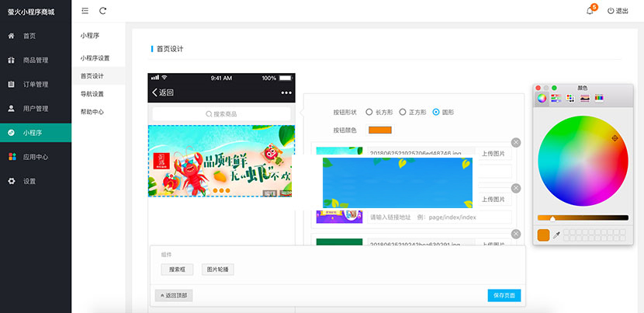Click the refresh icon in the top bar

(102, 11)
